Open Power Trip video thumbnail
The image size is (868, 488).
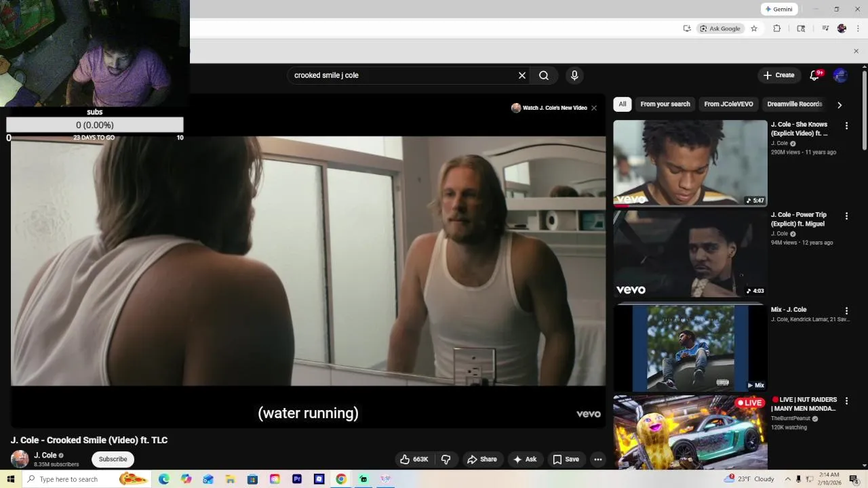click(690, 253)
